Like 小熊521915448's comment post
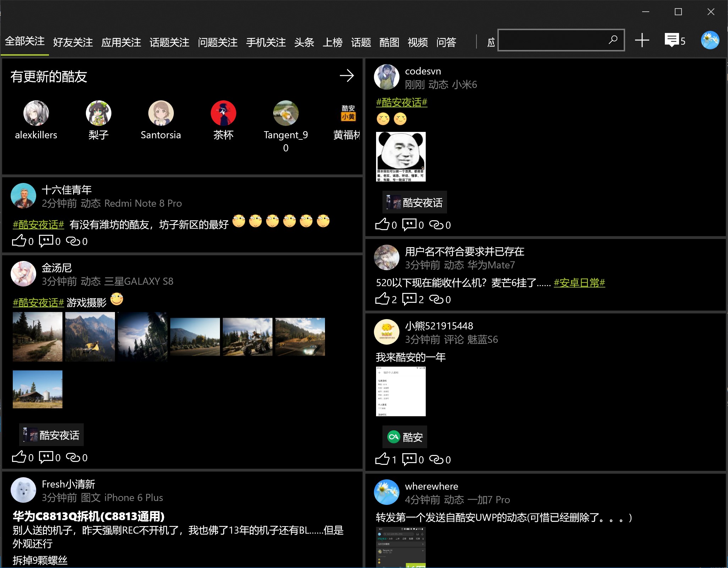 coord(382,459)
